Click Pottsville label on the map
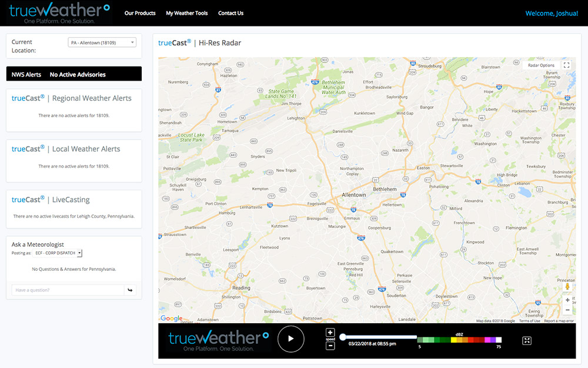Screen dimensions: 588x368 (x=172, y=168)
